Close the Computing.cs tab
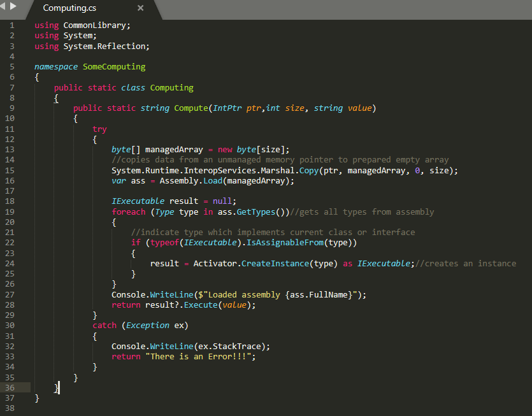This screenshot has width=532, height=416. point(140,8)
